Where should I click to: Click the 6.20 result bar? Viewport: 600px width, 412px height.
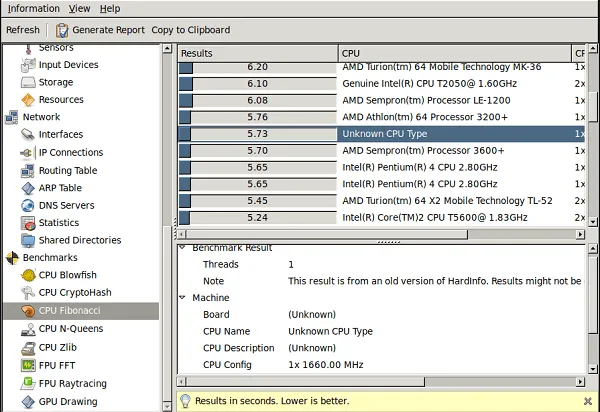[x=258, y=67]
